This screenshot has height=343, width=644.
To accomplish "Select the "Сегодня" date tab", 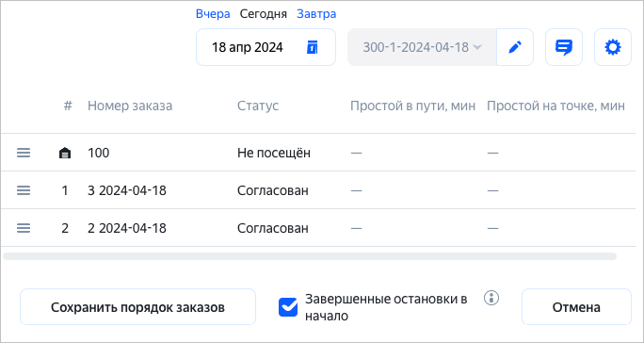I will 264,14.
